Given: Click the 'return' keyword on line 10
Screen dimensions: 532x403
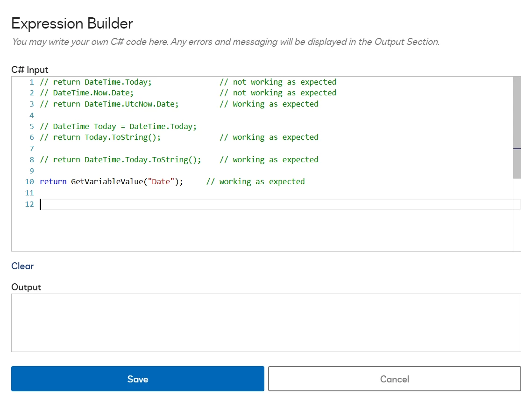Looking at the screenshot, I should tap(53, 182).
